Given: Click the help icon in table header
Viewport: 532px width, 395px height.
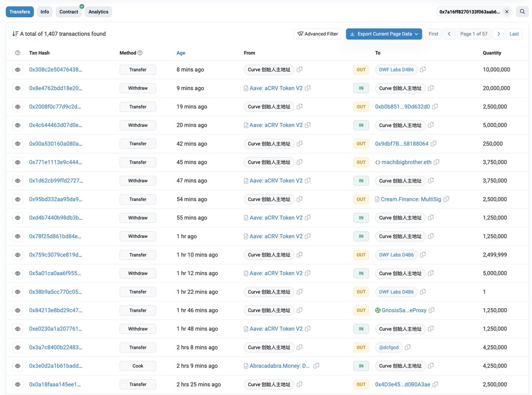Looking at the screenshot, I should (x=18, y=53).
